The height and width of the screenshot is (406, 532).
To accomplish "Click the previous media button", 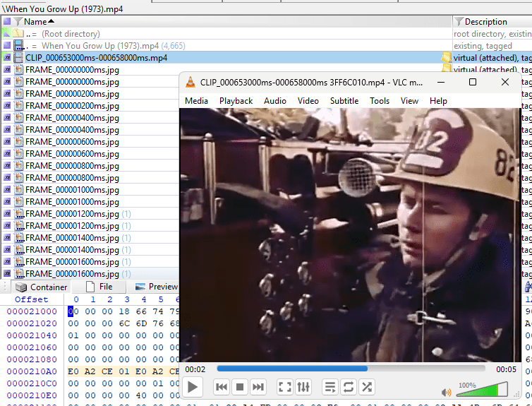I will pos(221,387).
